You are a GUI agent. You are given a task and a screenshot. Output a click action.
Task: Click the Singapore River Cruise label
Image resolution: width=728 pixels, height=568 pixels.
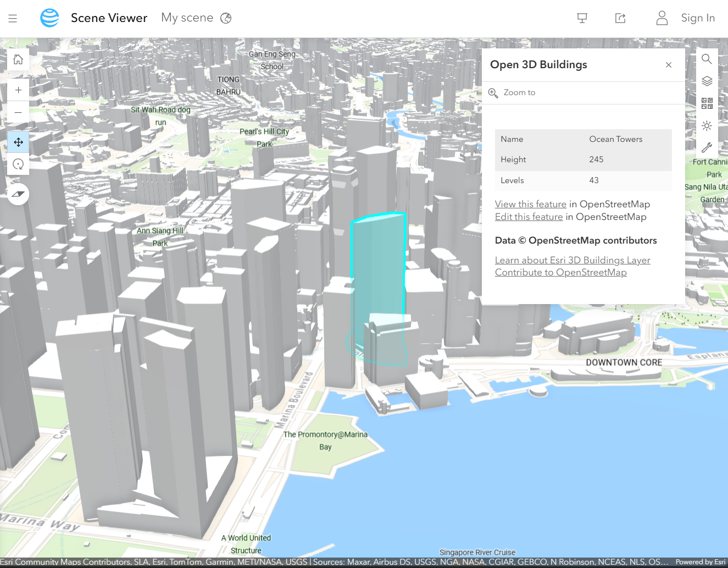click(477, 553)
